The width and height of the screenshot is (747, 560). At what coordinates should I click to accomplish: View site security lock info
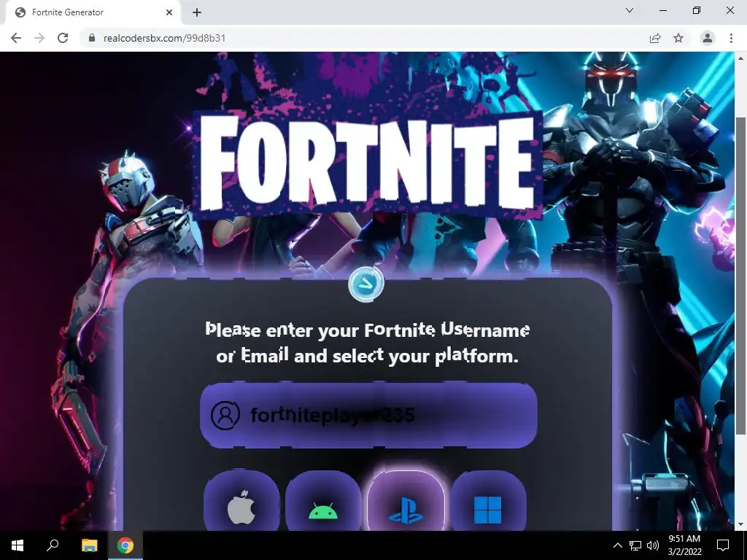pyautogui.click(x=92, y=38)
